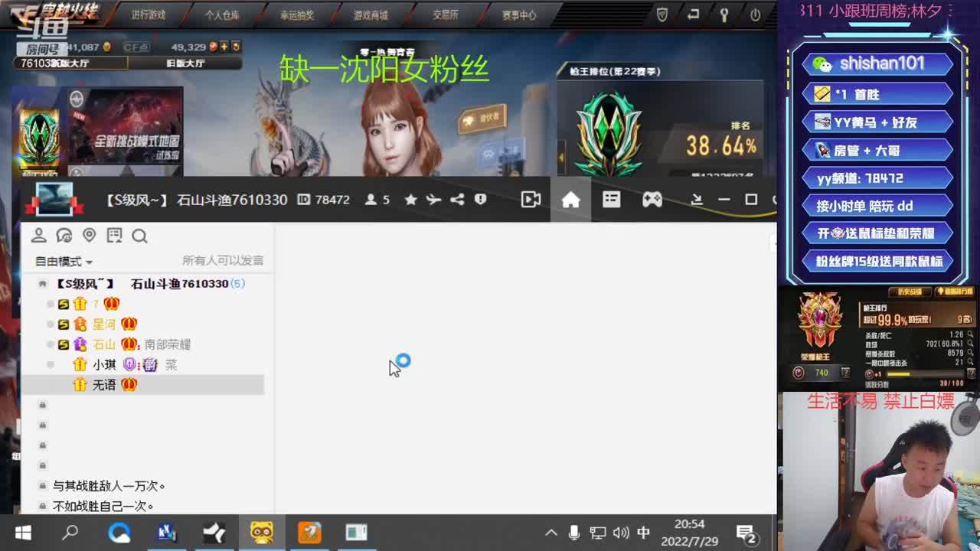Click the 旧版大厅 button
The image size is (980, 551).
pyautogui.click(x=185, y=63)
